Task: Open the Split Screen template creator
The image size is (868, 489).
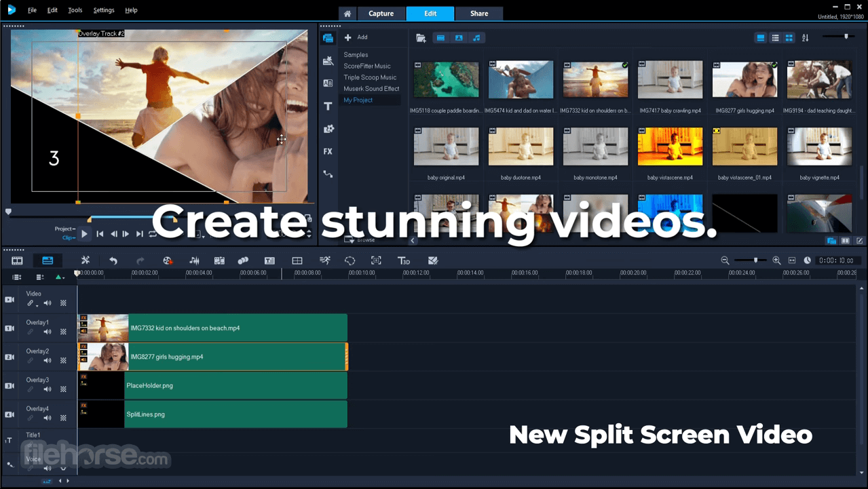Action: tap(297, 260)
